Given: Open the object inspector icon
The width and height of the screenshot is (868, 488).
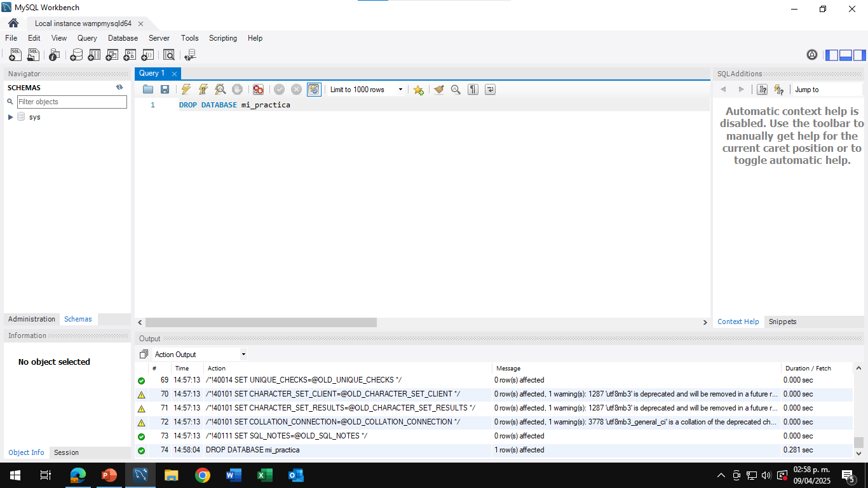Looking at the screenshot, I should [55, 55].
